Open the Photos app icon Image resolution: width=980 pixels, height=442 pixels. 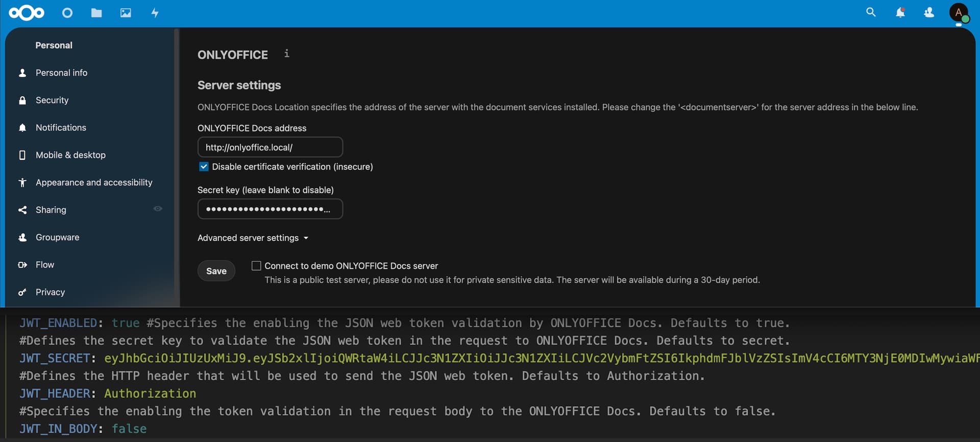[126, 13]
